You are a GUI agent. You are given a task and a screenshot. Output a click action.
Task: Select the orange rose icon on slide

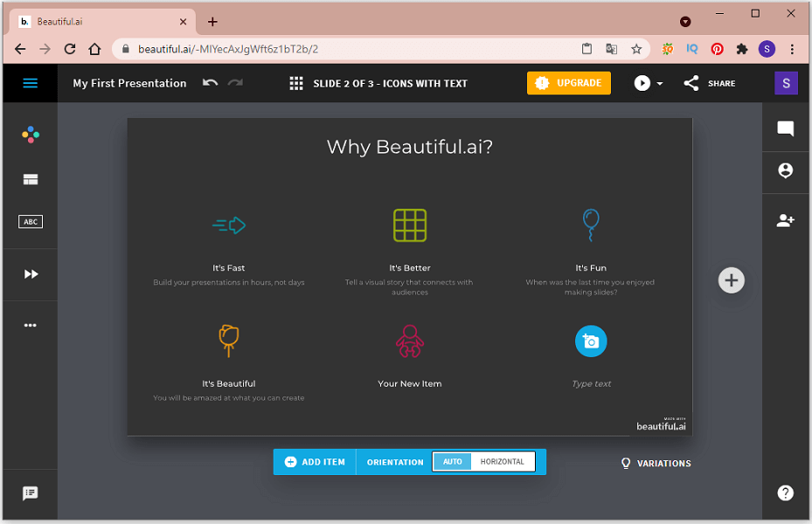coord(228,341)
